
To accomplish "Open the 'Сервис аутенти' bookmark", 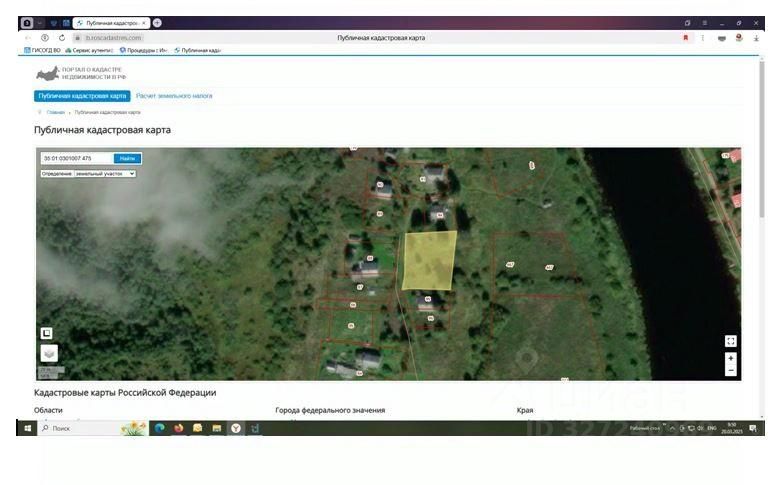I will pyautogui.click(x=89, y=50).
